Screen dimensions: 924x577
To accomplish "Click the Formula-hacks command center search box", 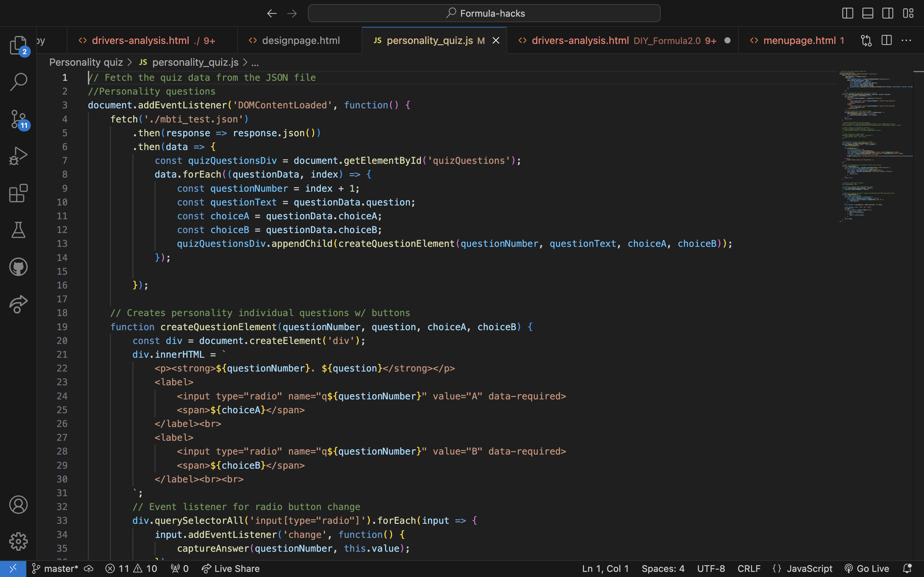I will click(484, 13).
